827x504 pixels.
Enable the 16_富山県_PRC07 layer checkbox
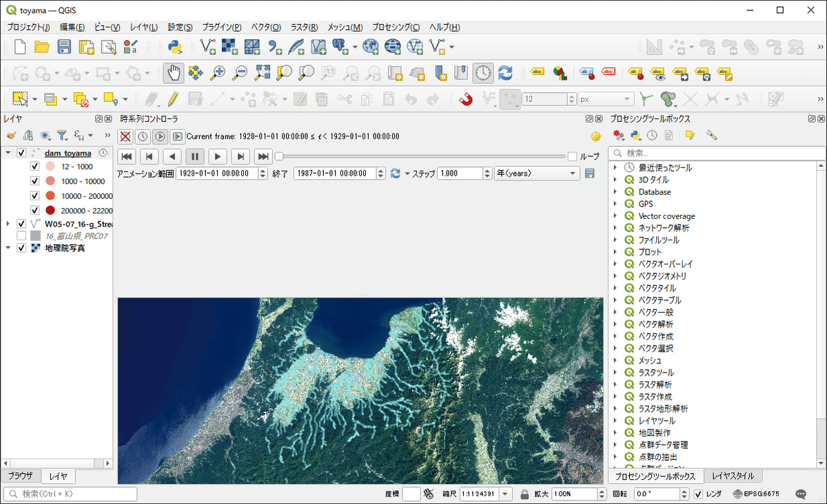click(21, 235)
